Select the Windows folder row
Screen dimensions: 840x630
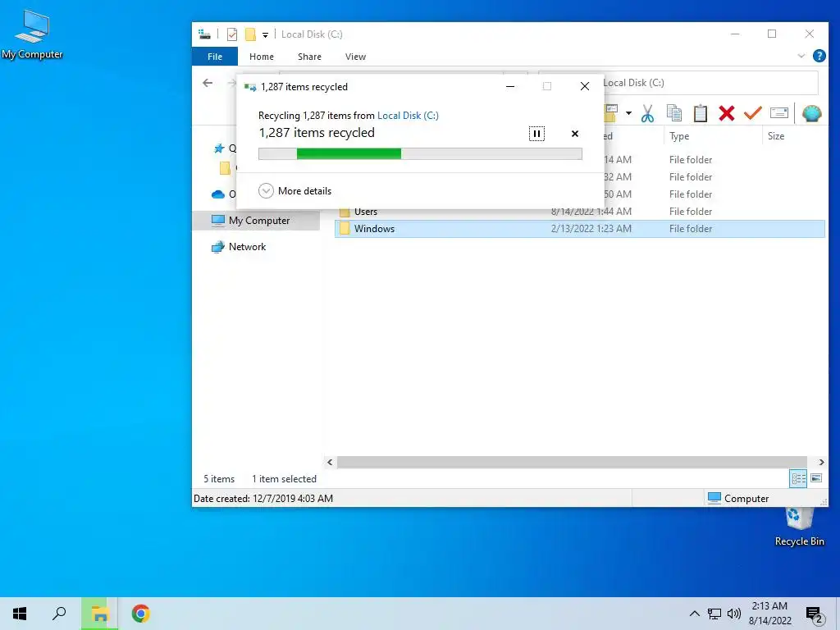click(580, 229)
